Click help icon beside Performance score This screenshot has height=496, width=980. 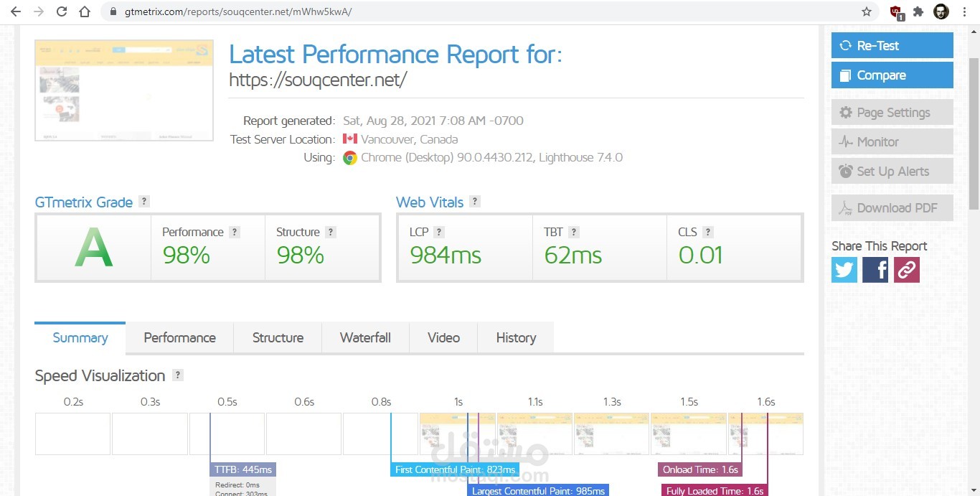point(235,232)
